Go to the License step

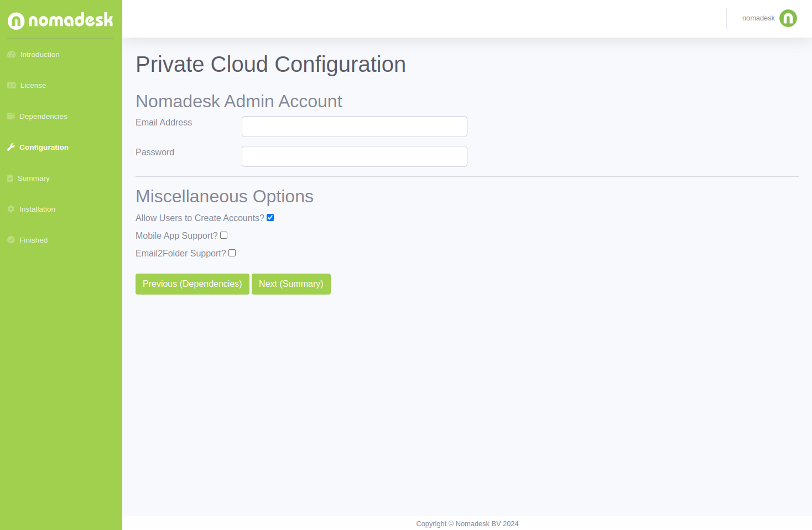(x=33, y=85)
